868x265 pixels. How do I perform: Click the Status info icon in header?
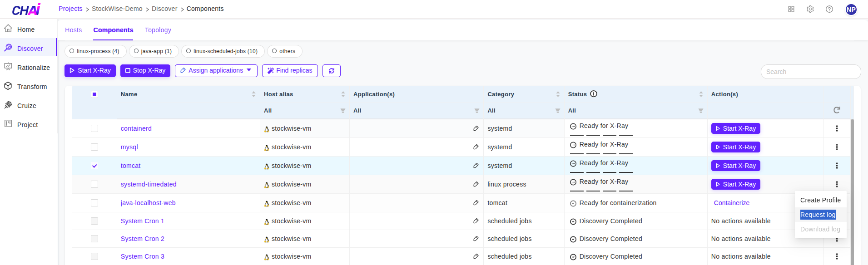[x=594, y=94]
